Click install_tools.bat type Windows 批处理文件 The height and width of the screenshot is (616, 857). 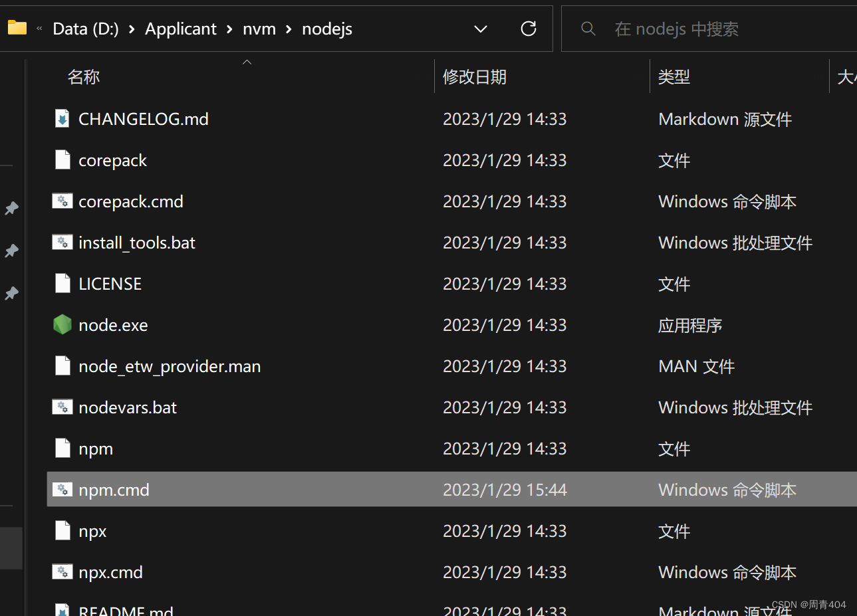click(735, 243)
